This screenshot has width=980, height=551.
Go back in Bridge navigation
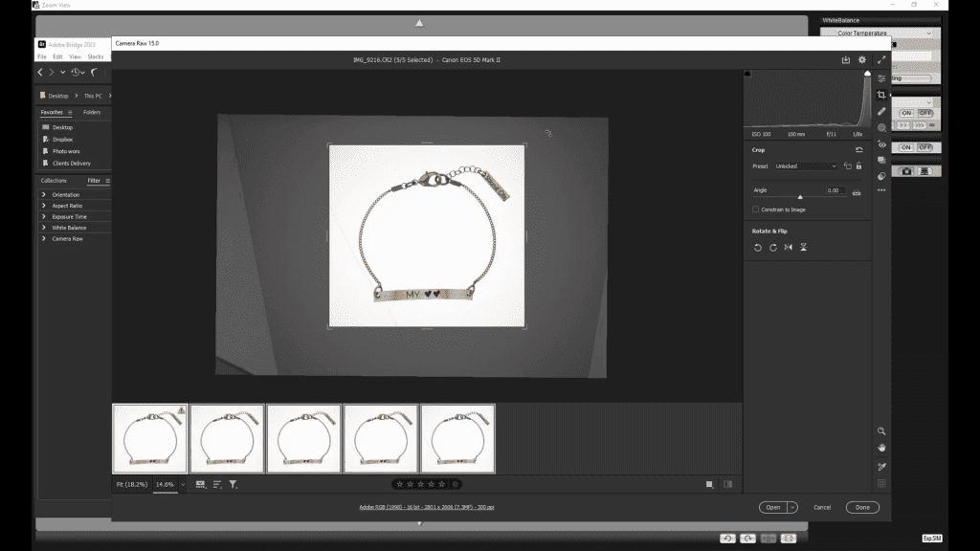[x=40, y=73]
